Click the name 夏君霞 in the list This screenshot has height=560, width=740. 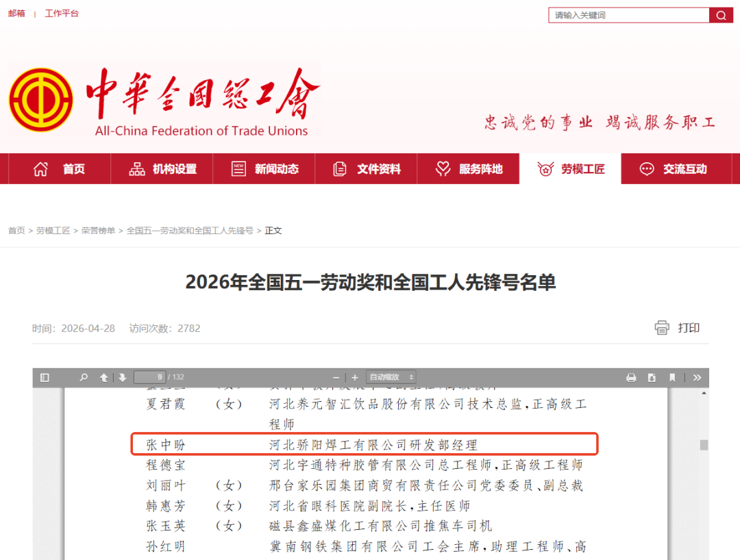166,404
